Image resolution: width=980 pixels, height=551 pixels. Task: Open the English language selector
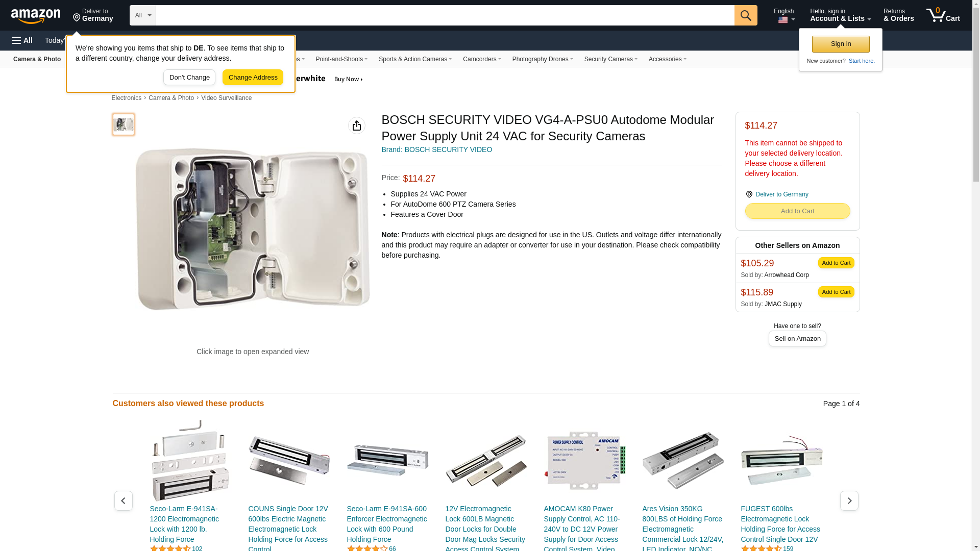pyautogui.click(x=783, y=15)
